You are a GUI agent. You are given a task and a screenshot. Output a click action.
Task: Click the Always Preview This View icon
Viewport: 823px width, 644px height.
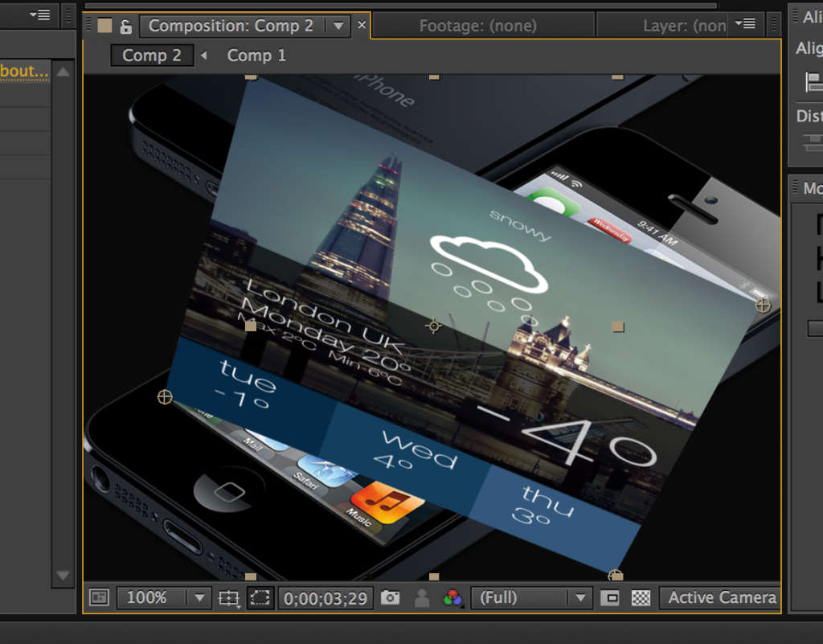99,597
